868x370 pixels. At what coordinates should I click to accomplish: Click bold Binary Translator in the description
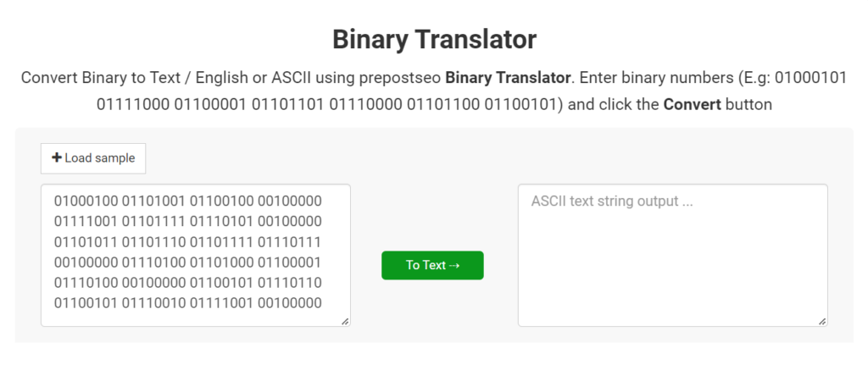508,78
